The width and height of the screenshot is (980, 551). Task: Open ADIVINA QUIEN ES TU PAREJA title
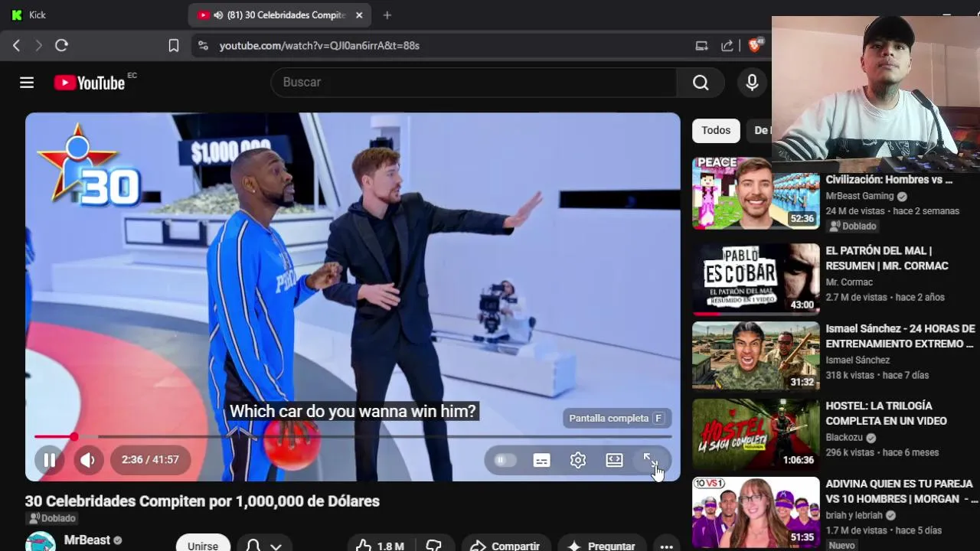click(900, 491)
